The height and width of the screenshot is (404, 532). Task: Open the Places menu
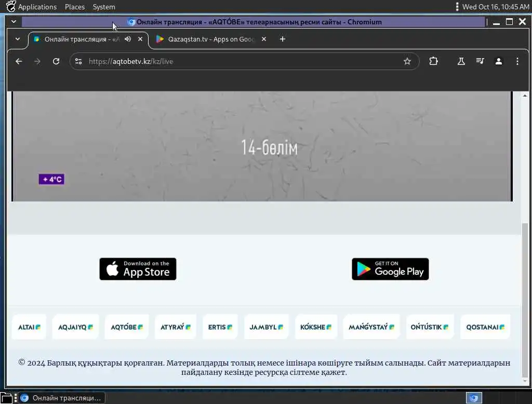pos(75,7)
